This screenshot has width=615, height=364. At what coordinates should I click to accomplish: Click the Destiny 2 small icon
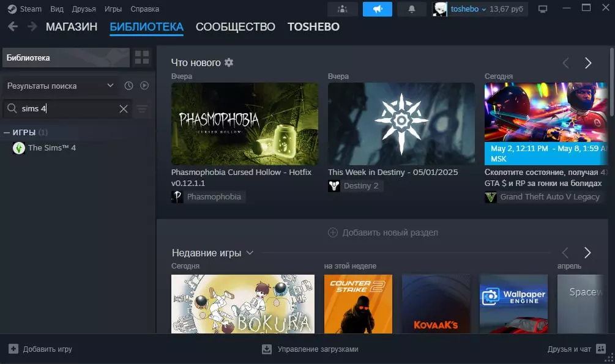(x=334, y=185)
